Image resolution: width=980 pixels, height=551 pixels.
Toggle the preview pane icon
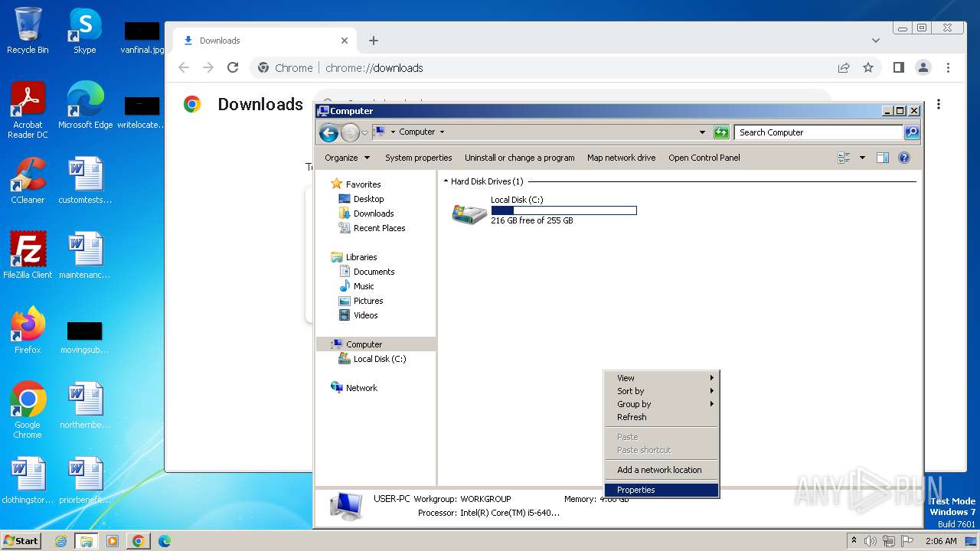tap(883, 158)
